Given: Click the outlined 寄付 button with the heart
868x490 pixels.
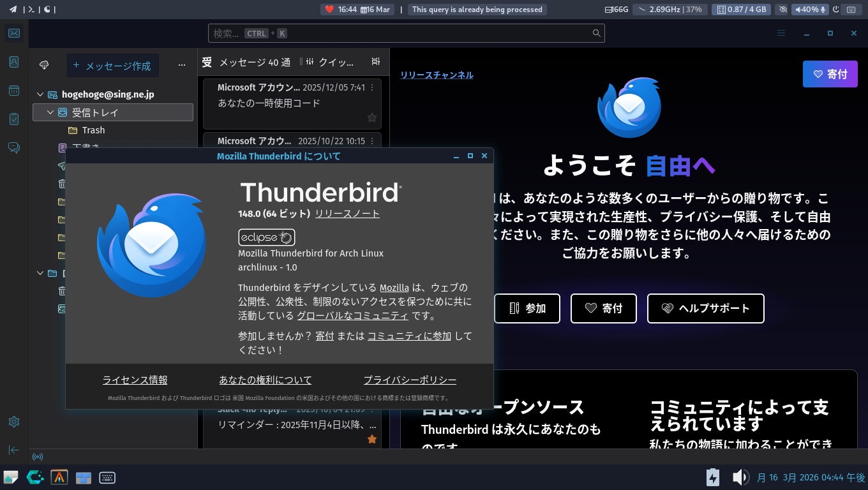Looking at the screenshot, I should 604,309.
